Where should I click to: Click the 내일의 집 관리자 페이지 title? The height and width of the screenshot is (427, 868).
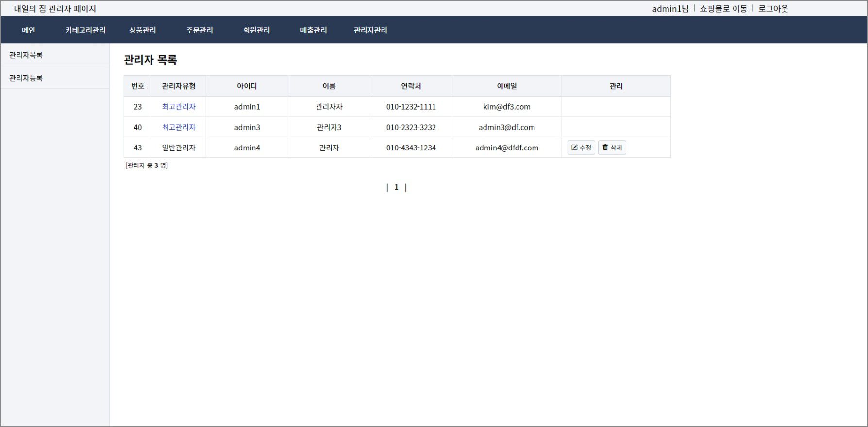tap(55, 9)
